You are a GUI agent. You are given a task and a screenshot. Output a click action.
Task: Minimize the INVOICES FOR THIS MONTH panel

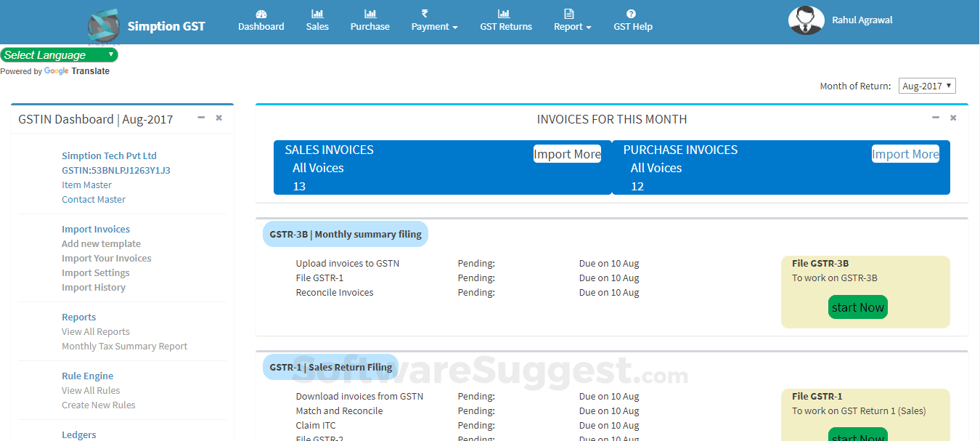936,117
